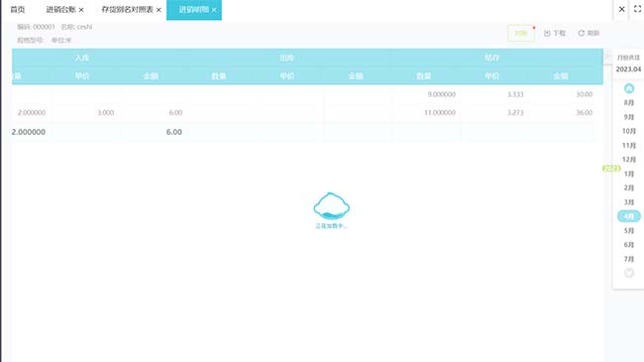
Task: Close the 进销台账 tab
Action: (x=81, y=10)
